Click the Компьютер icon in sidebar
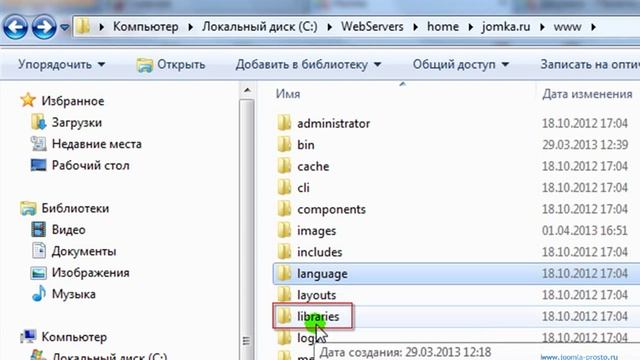This screenshot has width=640, height=360. click(x=28, y=337)
